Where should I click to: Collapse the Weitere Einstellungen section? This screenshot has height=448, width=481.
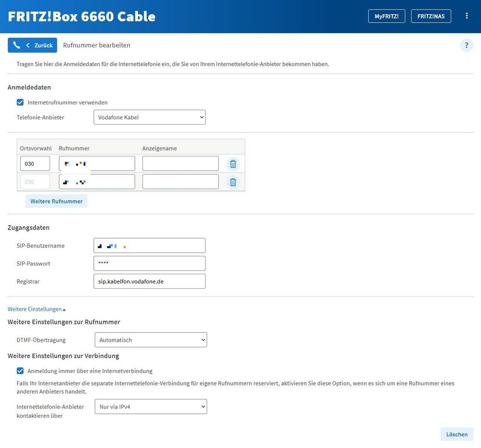click(x=37, y=309)
